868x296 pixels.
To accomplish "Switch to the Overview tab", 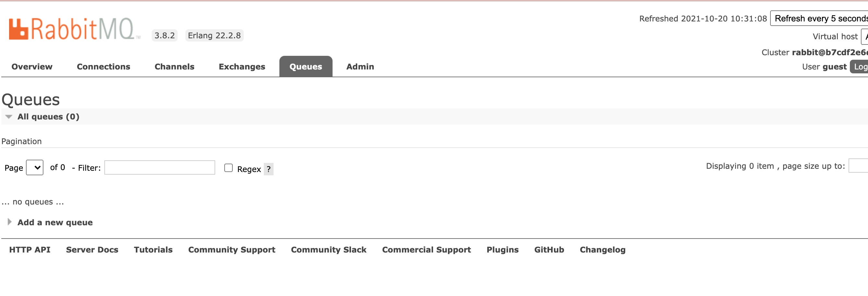I will pyautogui.click(x=32, y=67).
